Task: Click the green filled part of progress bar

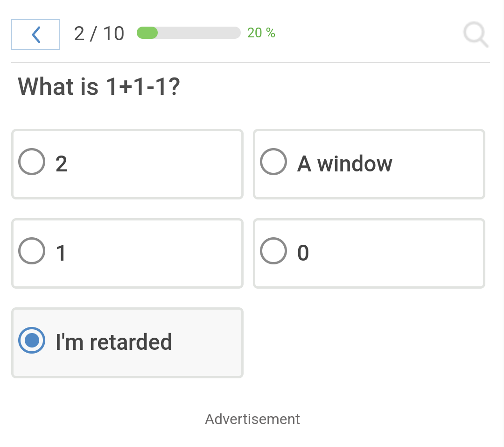Action: [x=147, y=33]
